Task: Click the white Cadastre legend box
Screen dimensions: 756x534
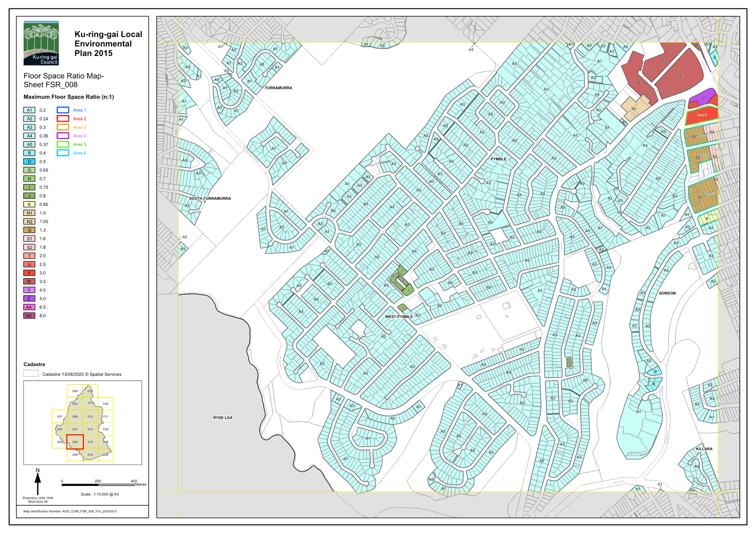Action: click(x=31, y=373)
